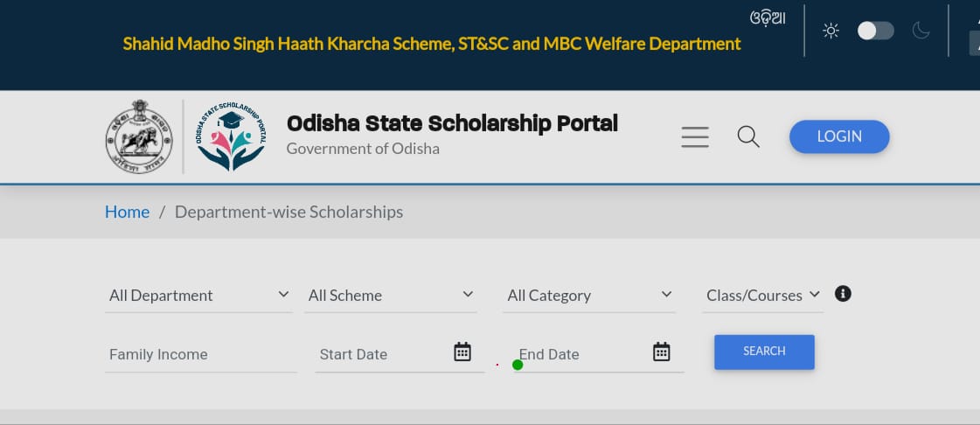Click the SEARCH button
Screen dimensions: 980x425
pos(764,352)
